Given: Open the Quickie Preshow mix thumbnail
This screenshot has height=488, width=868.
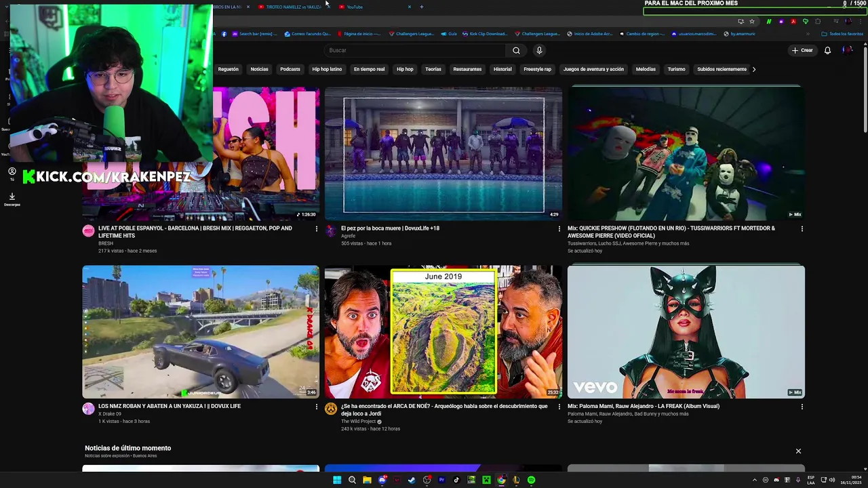Looking at the screenshot, I should [686, 153].
